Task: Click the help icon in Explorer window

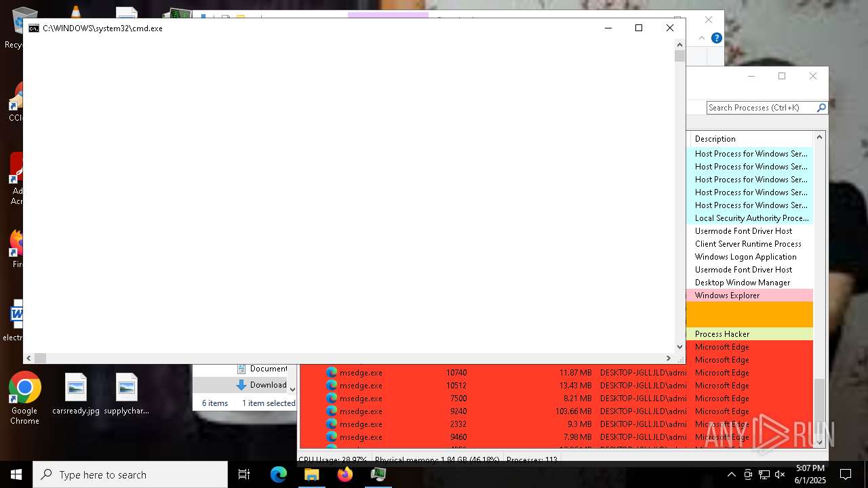Action: coord(716,38)
